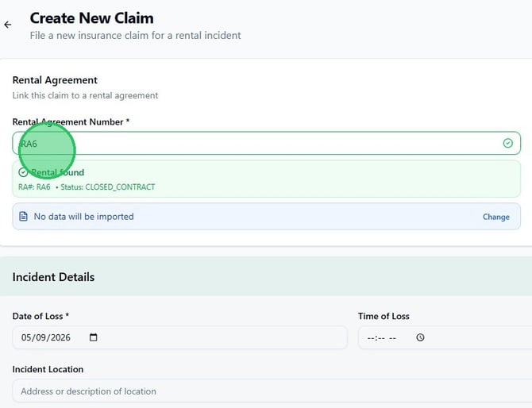Open the Time of Loss clock picker
Screen dimensions: 532x408
[420, 337]
